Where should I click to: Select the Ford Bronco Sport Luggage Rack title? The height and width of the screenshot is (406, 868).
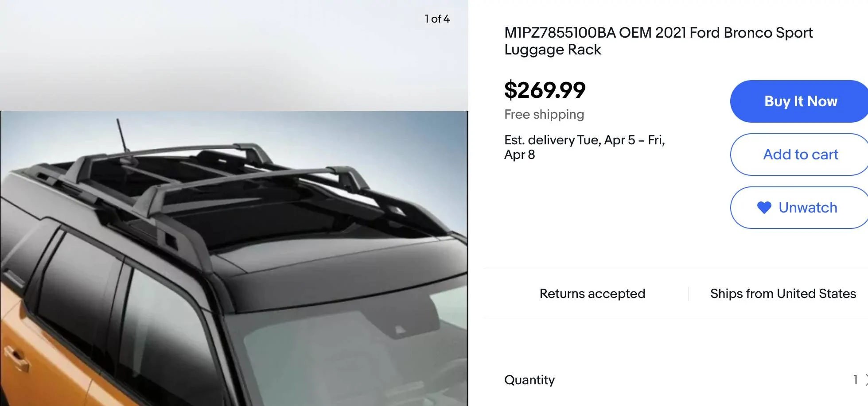pyautogui.click(x=658, y=41)
